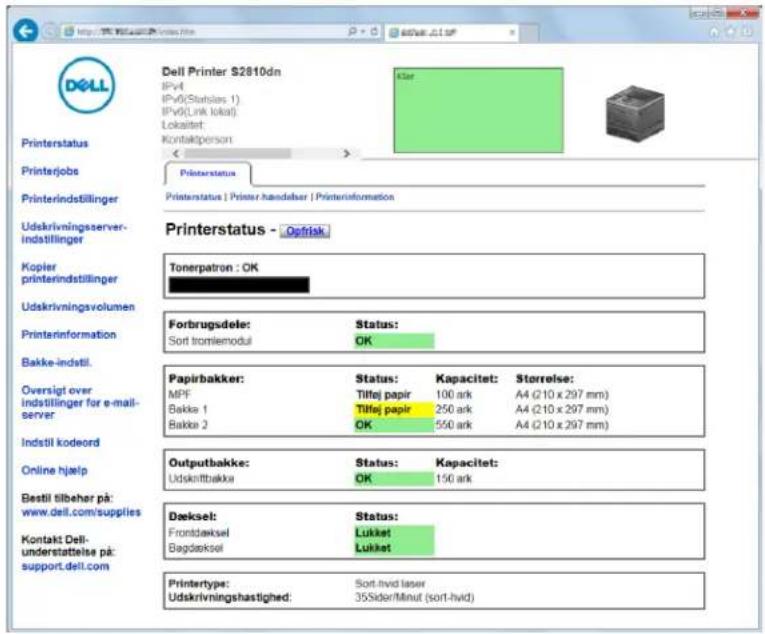Click the MPF Tilføj papir status
Image resolution: width=765 pixels, height=634 pixels.
point(383,394)
